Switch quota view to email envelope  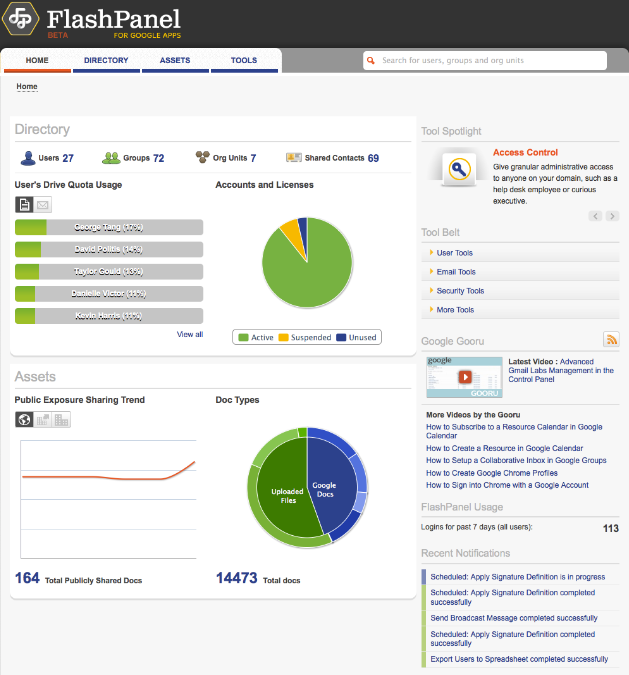(x=43, y=204)
